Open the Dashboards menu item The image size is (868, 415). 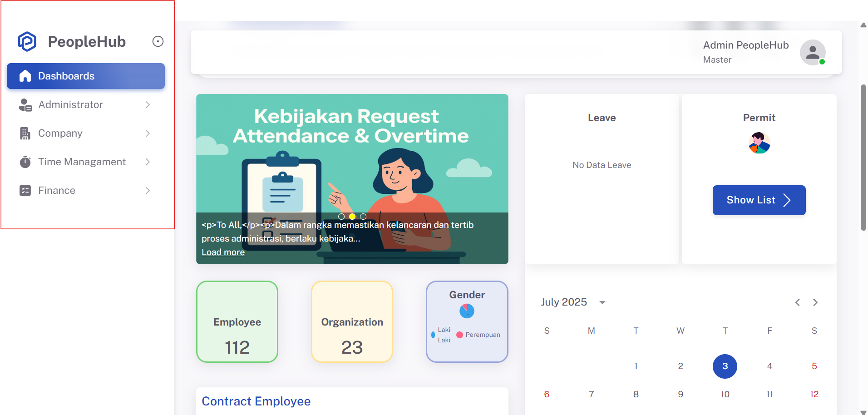coord(86,76)
